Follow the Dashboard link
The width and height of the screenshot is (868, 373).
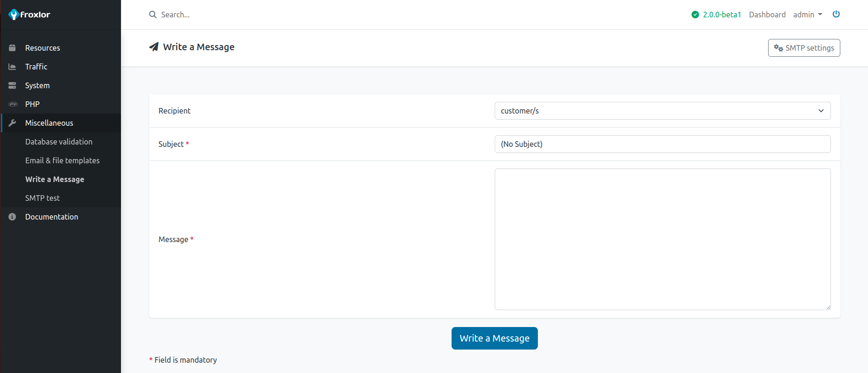[767, 15]
